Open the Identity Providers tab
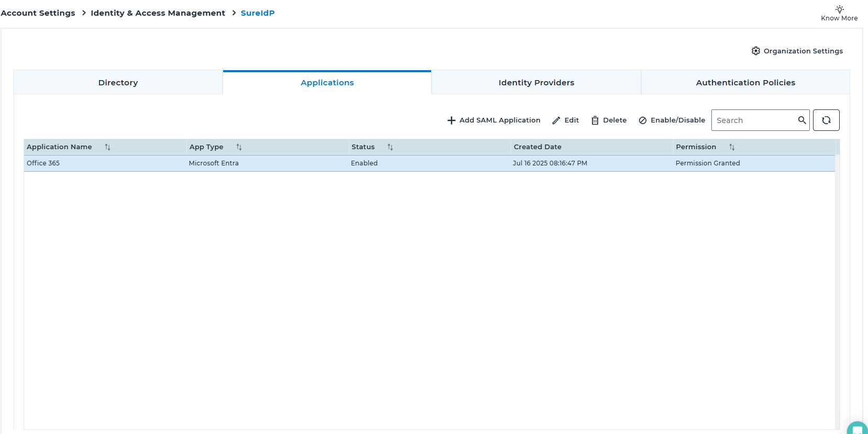Viewport: 868px width, 434px height. coord(536,83)
